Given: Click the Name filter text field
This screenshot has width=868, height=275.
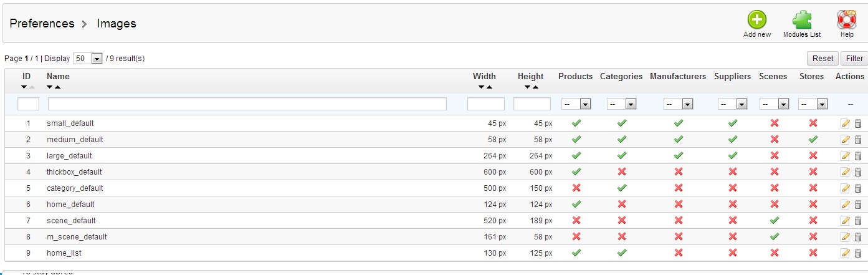Looking at the screenshot, I should point(247,104).
